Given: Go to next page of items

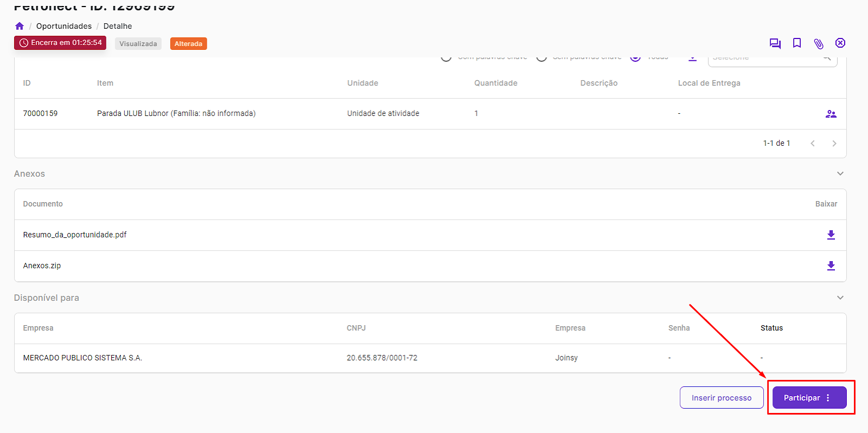Looking at the screenshot, I should (834, 144).
